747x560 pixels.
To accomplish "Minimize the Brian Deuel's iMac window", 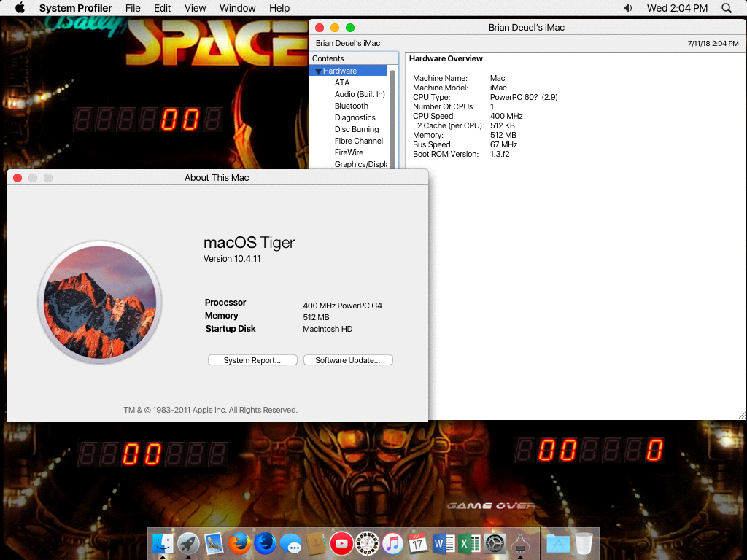I will pyautogui.click(x=335, y=28).
